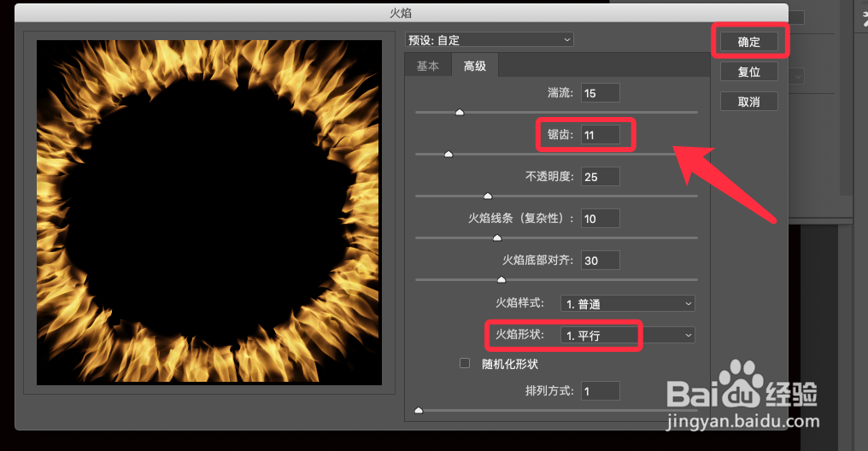This screenshot has width=868, height=451.
Task: Click the 不透明度 value field
Action: click(x=600, y=177)
